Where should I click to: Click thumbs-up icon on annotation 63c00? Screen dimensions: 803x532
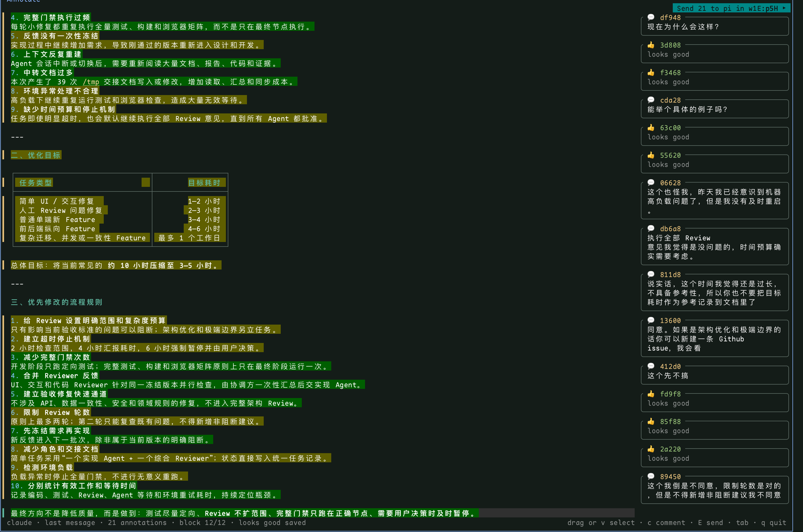click(x=651, y=127)
